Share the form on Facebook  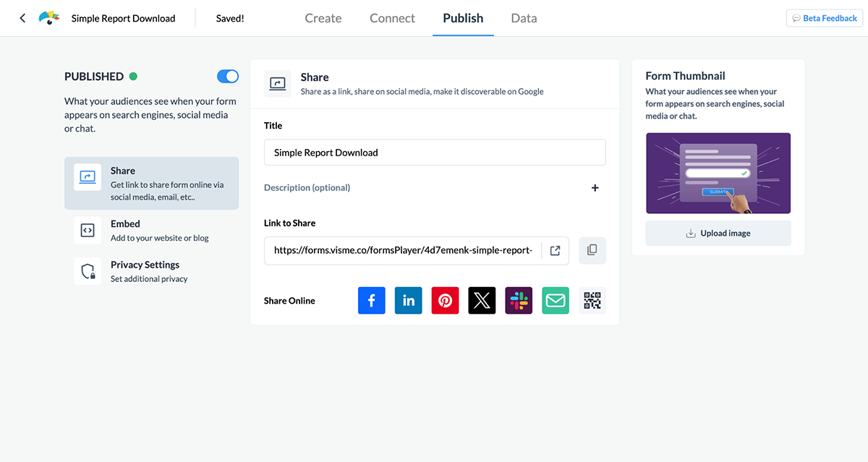pos(371,300)
